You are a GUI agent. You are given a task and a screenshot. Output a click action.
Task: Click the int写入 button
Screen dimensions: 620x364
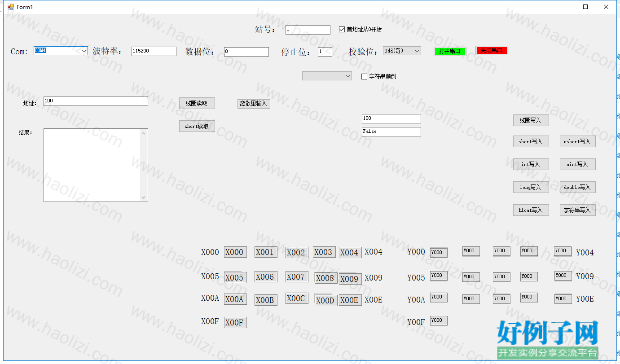[x=531, y=164]
